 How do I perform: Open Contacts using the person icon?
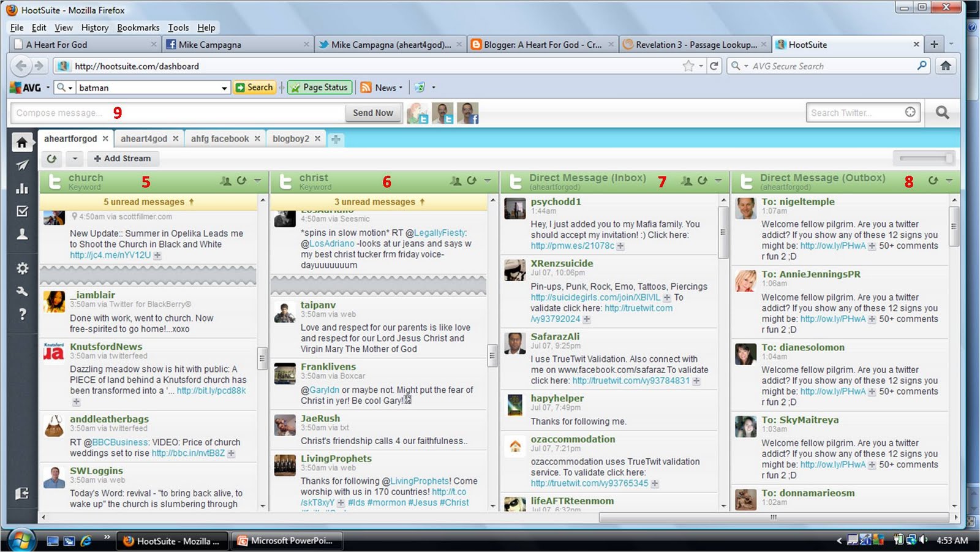point(22,232)
